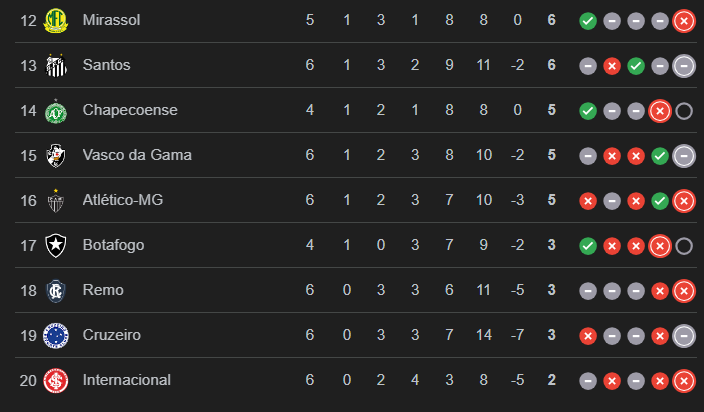Click Santos's green win form indicator
Screen dimensions: 704x412
[636, 66]
